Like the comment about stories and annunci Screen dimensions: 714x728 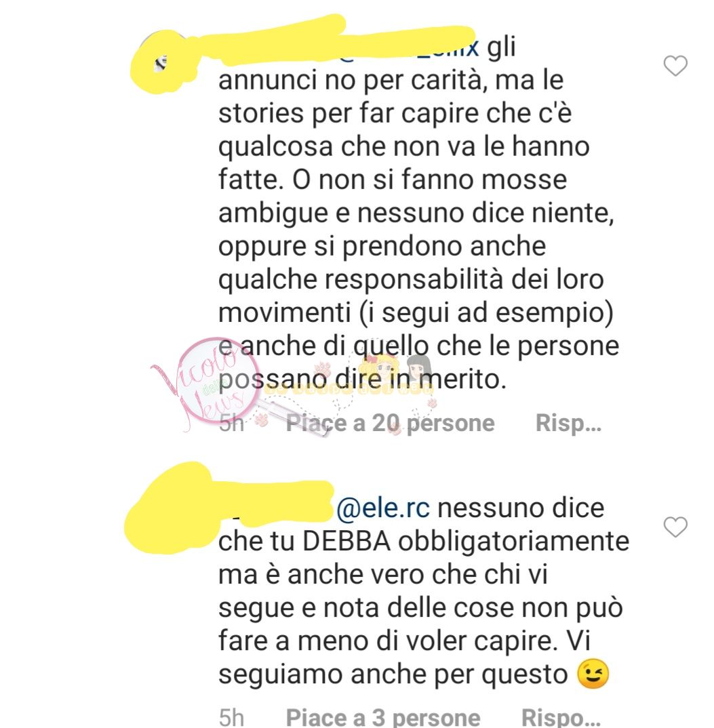click(675, 66)
